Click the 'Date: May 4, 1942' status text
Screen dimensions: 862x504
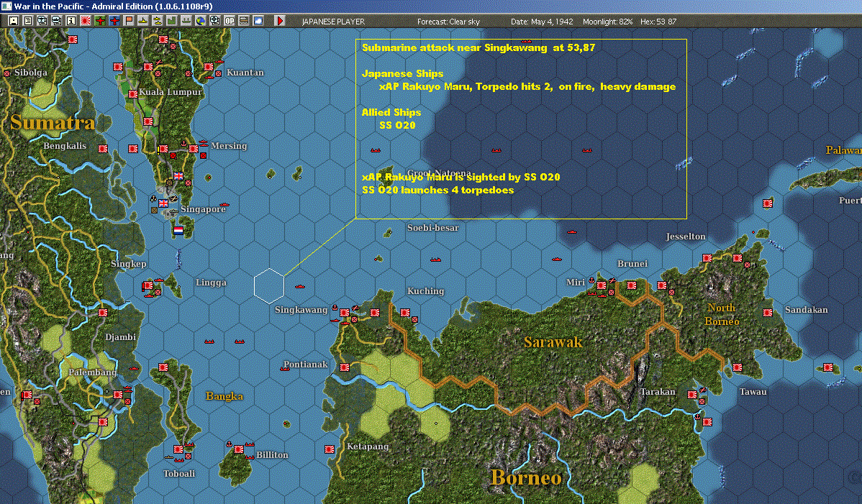[542, 22]
